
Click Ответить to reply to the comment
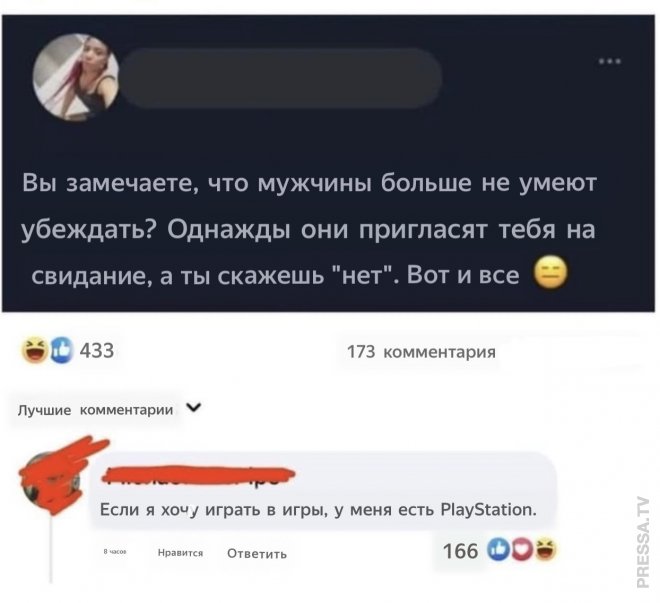[x=257, y=553]
